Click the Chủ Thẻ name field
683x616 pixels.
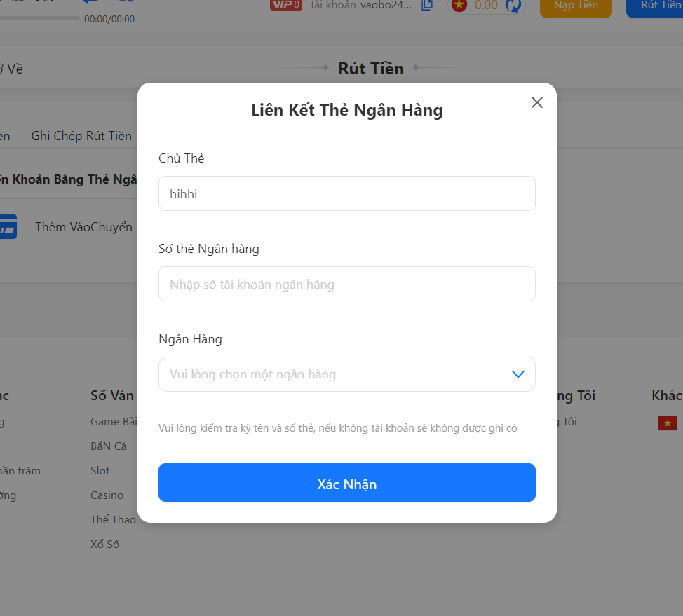click(x=346, y=193)
